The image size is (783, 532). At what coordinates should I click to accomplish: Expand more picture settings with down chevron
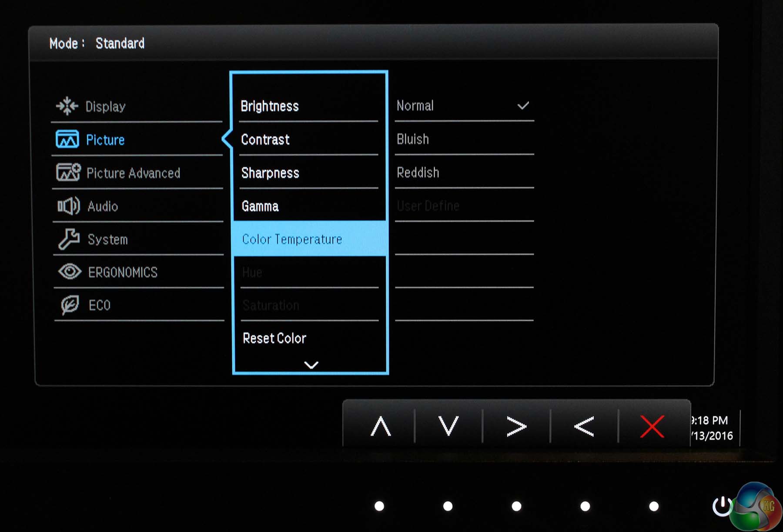(311, 365)
